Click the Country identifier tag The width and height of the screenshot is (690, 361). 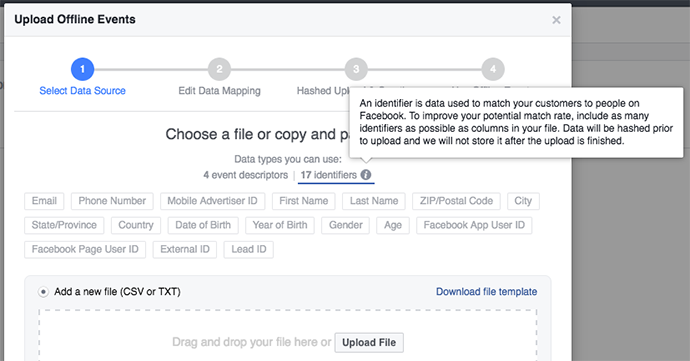coord(136,225)
